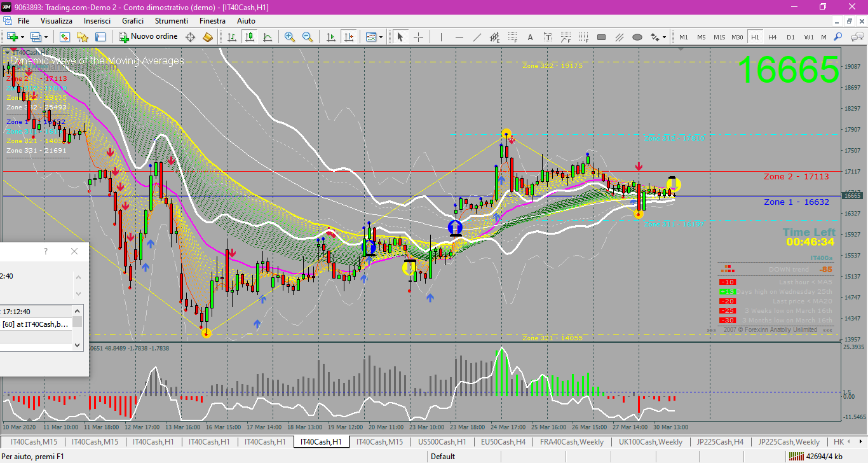Select the horizontal line drawing tool
Screen dimensions: 868x463
(x=459, y=37)
